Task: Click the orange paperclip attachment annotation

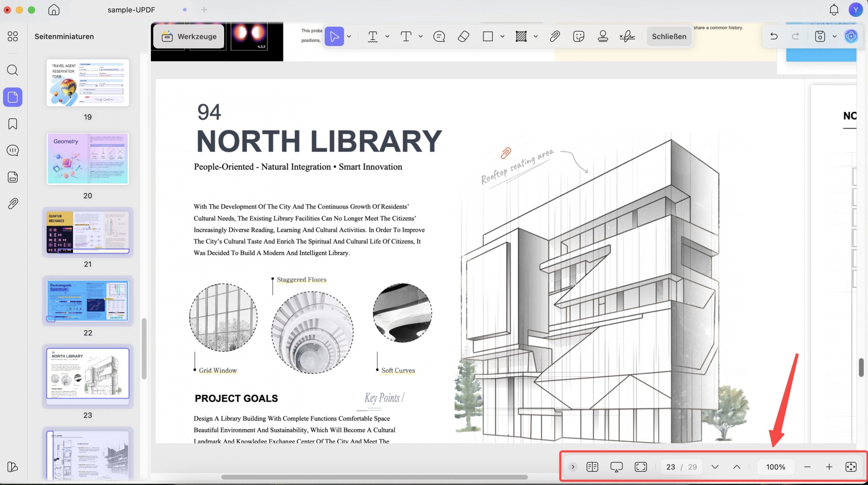Action: click(506, 153)
